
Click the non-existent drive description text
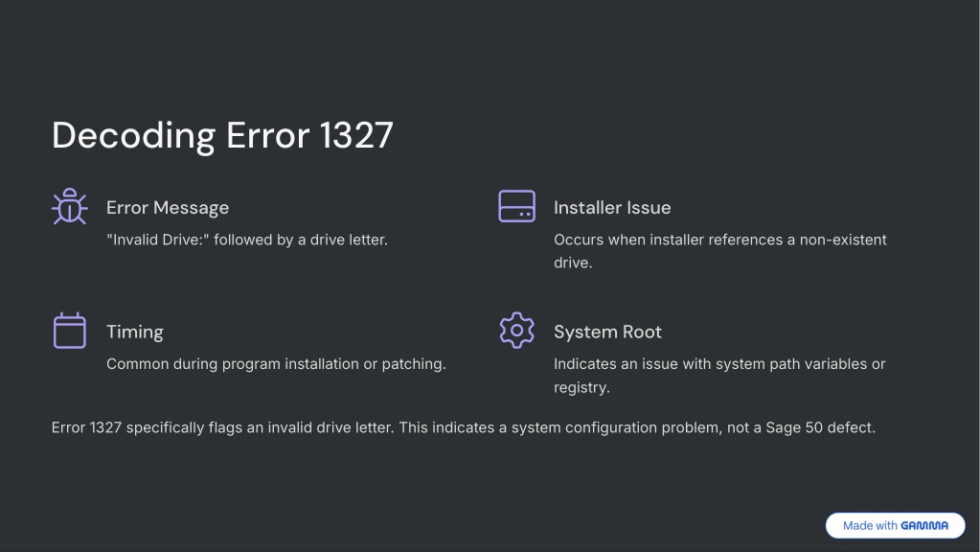coord(720,251)
